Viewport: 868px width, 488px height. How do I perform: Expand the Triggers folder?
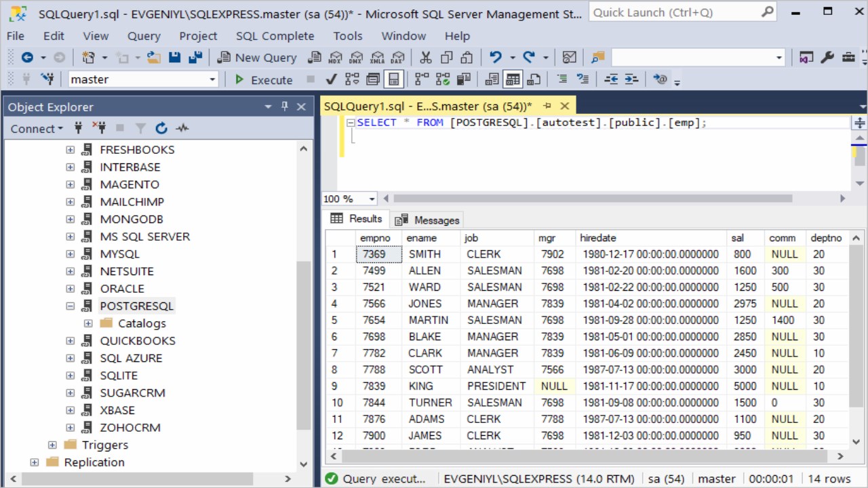(x=52, y=445)
